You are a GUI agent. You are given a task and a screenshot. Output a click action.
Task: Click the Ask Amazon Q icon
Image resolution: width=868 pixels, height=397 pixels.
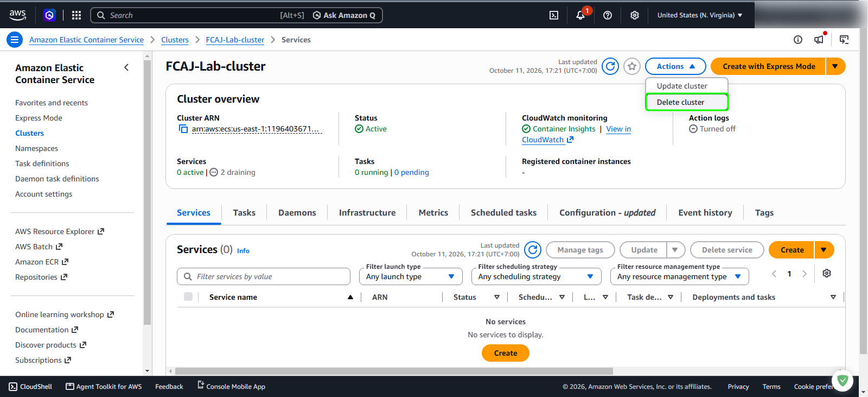click(x=317, y=15)
